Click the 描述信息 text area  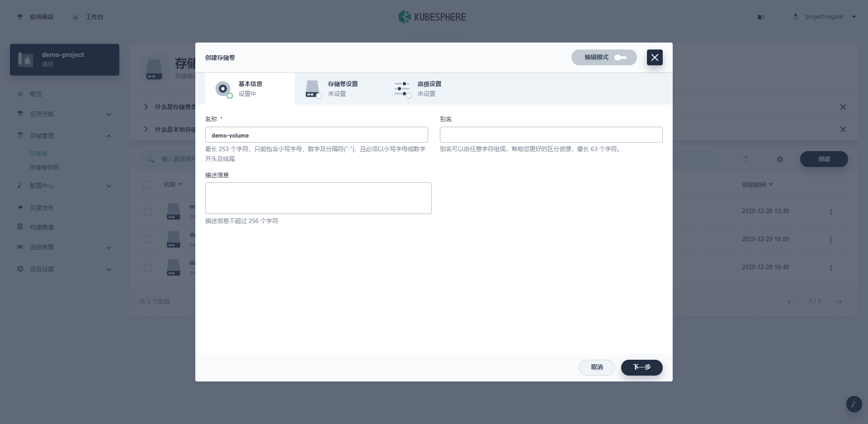[x=318, y=198]
